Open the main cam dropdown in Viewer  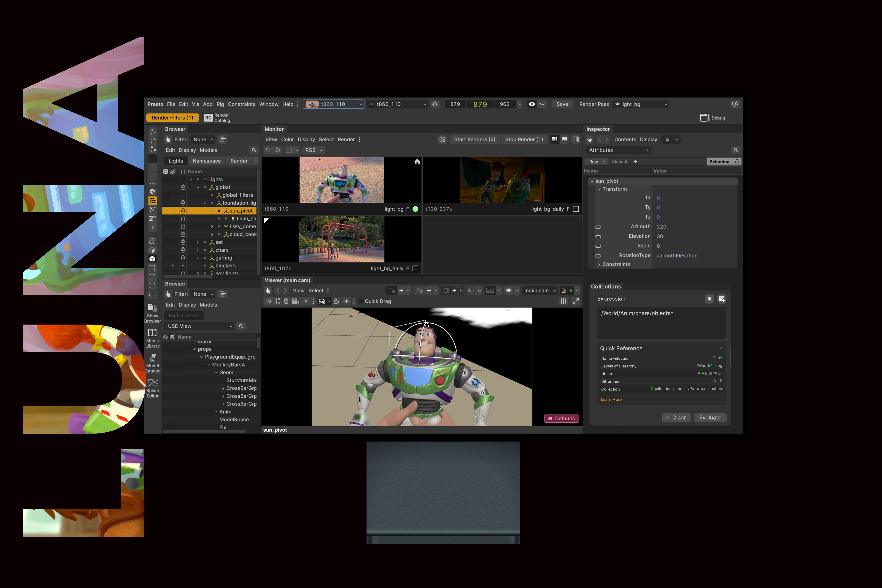tap(540, 291)
